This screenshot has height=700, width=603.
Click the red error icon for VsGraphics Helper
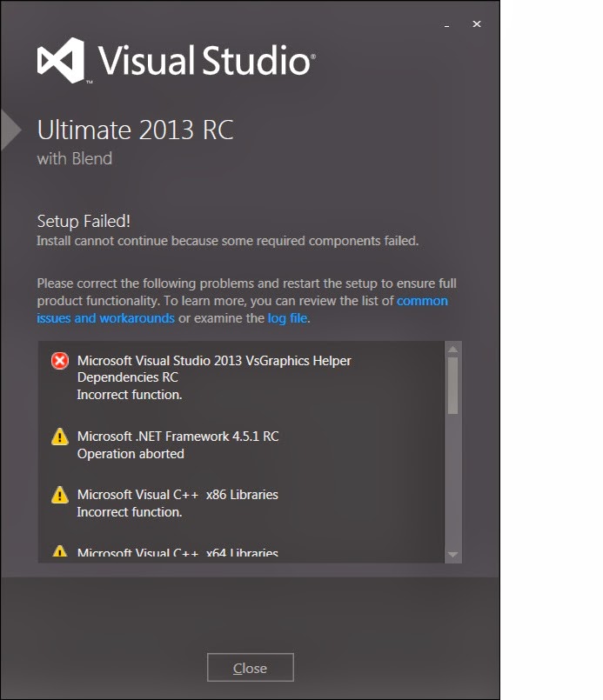[x=60, y=361]
